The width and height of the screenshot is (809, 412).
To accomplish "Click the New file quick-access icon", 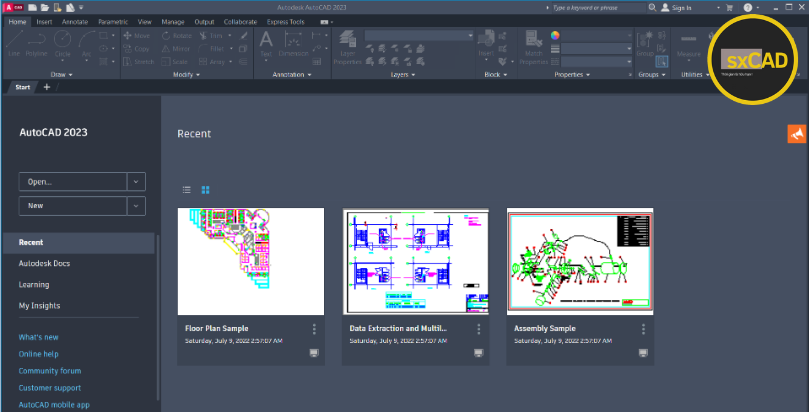I will [x=32, y=7].
